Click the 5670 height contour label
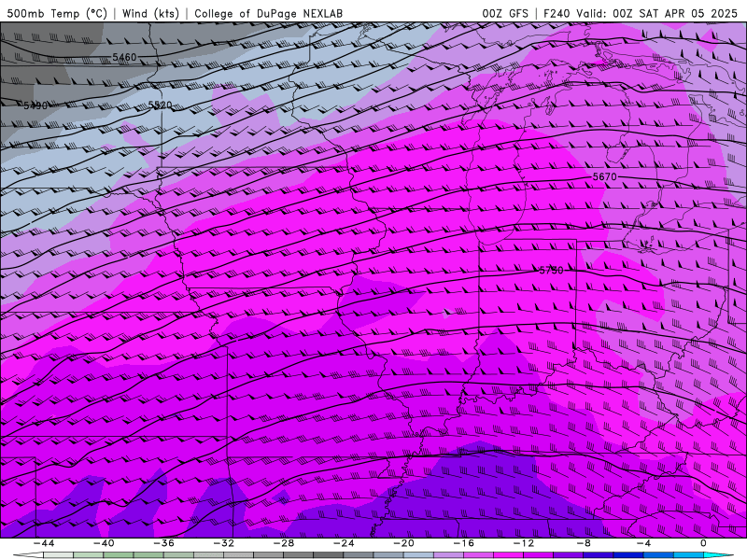Image resolution: width=747 pixels, height=560 pixels. (604, 176)
